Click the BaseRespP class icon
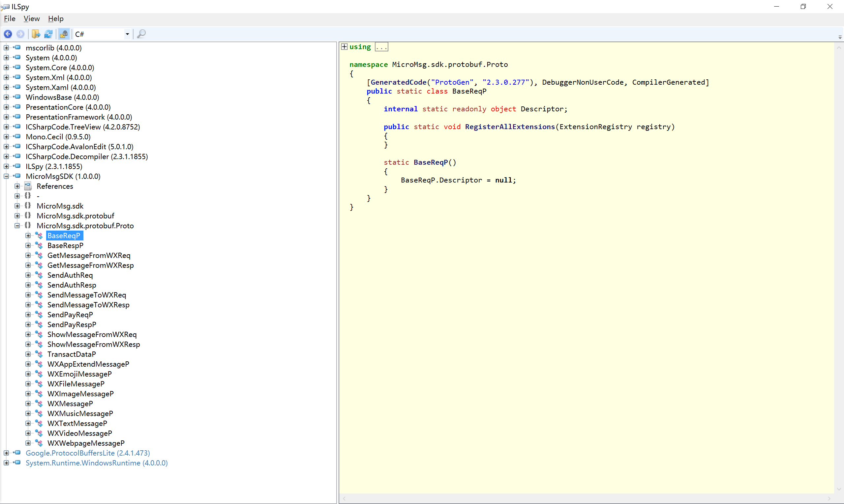Screen dimensions: 844x504 point(39,245)
